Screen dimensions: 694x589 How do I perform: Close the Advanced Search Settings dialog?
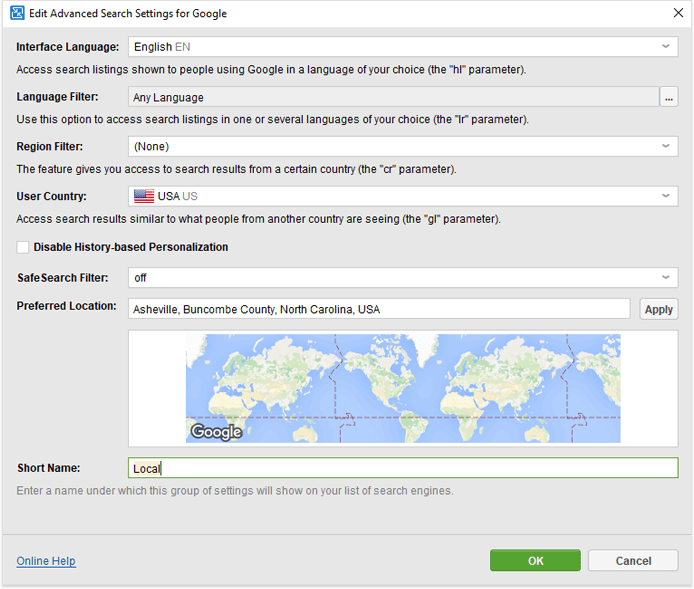click(x=678, y=13)
